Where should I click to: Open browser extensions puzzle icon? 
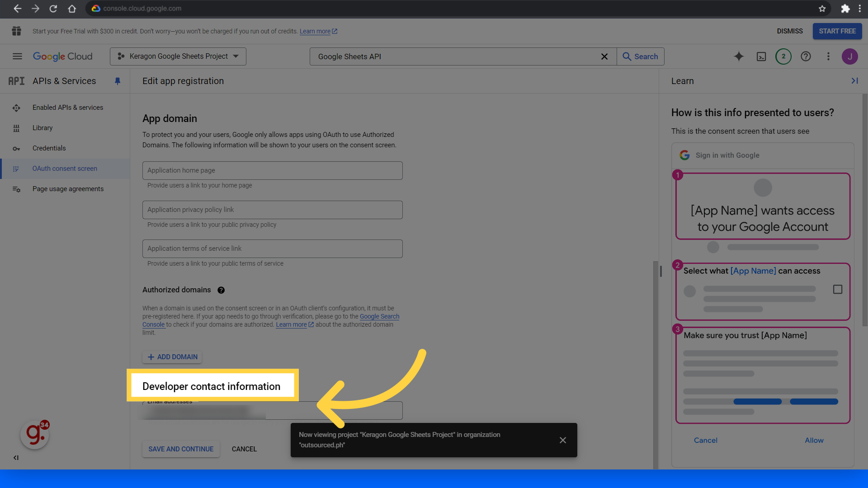845,9
